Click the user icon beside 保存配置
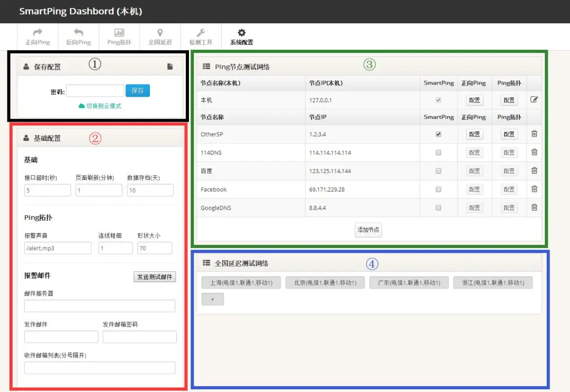570x392 pixels. coord(26,67)
